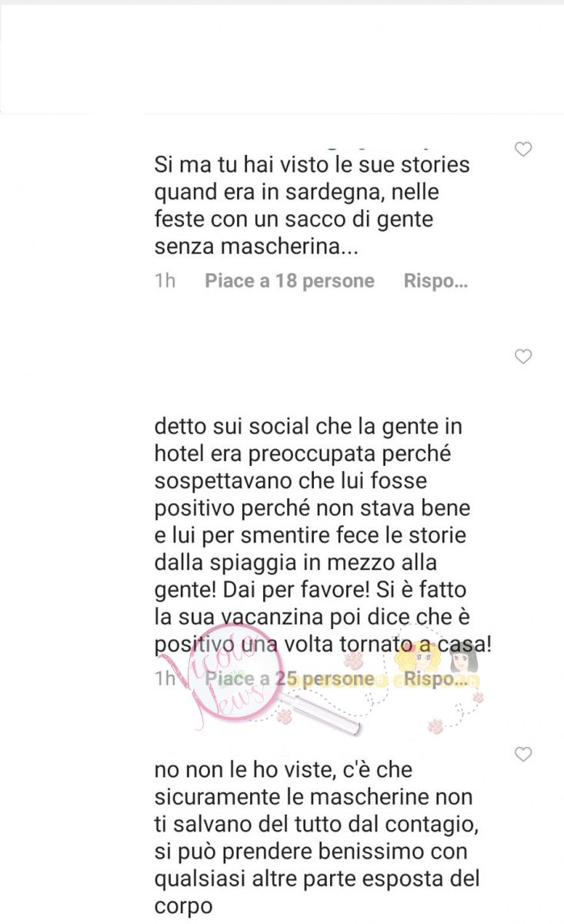Tap the heart beside the hotel comment
The width and height of the screenshot is (564, 924).
(x=523, y=357)
